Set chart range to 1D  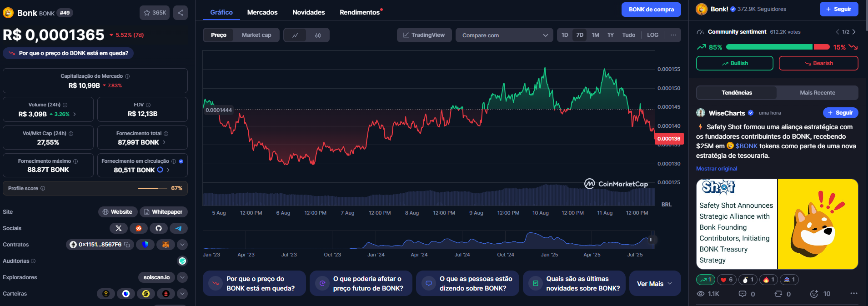[x=565, y=35]
